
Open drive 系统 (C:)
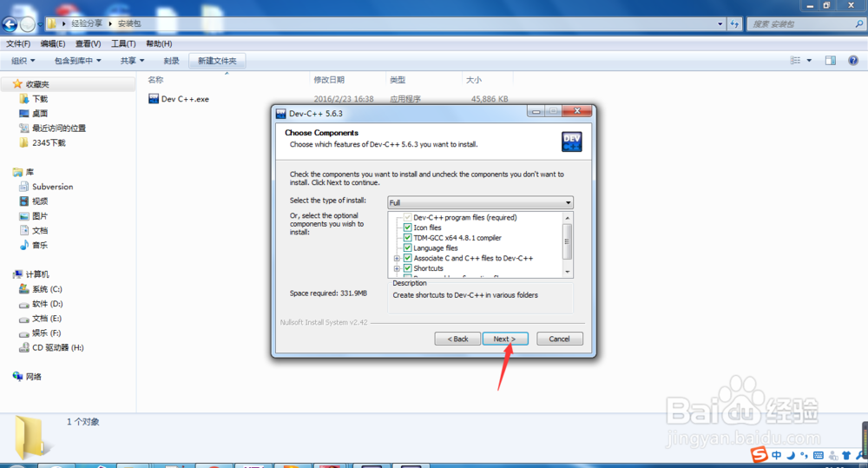coord(47,289)
